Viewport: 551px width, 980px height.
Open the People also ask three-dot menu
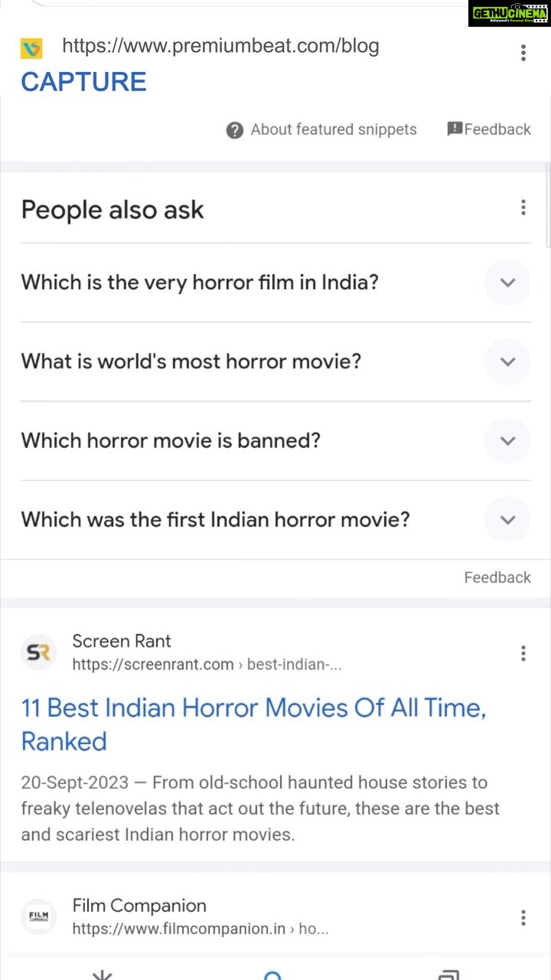click(x=523, y=207)
